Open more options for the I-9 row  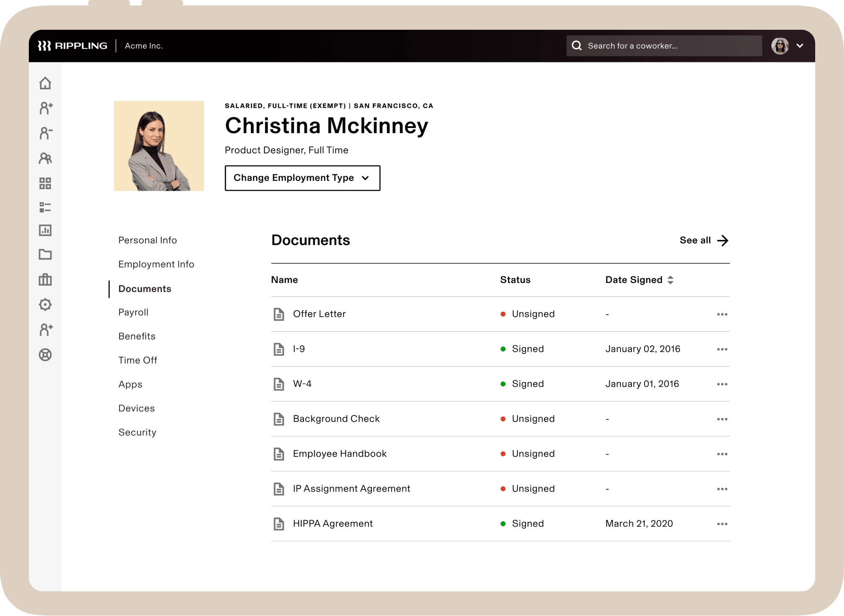(722, 349)
